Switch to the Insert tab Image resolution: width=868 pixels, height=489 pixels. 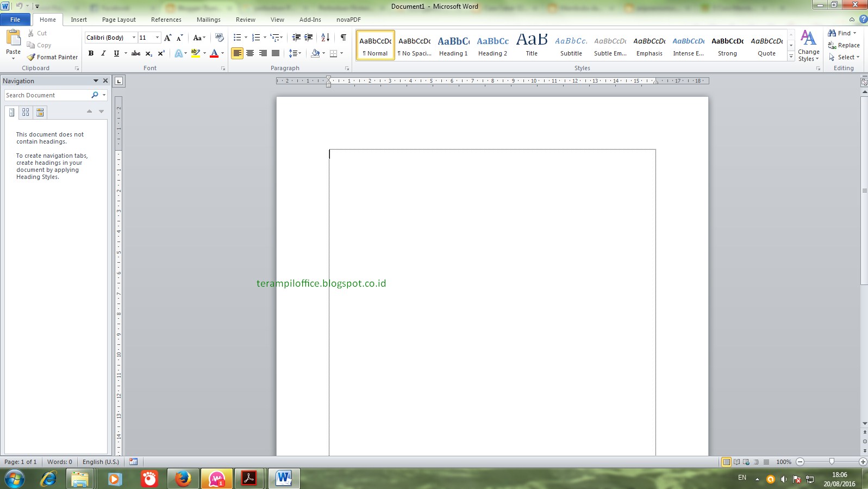point(79,20)
